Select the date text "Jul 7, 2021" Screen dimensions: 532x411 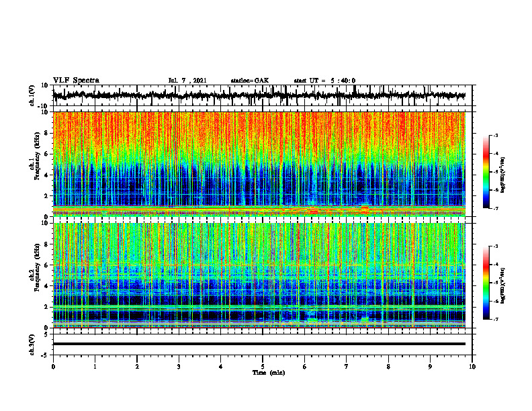point(187,81)
